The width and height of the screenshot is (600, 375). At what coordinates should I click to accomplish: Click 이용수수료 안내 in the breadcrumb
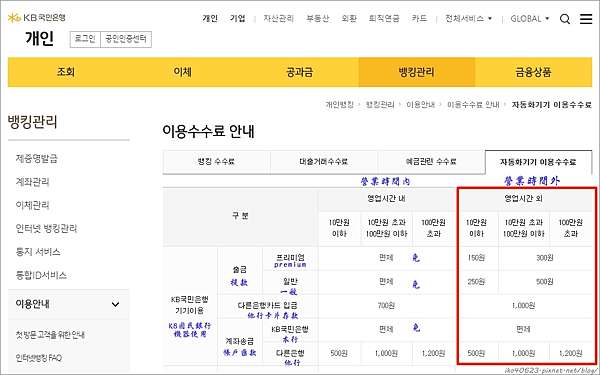[473, 104]
